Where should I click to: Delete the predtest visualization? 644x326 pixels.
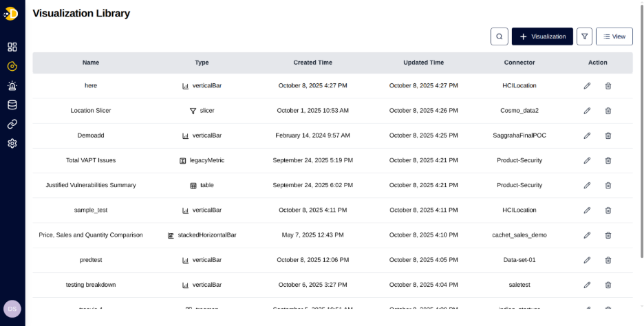click(608, 260)
